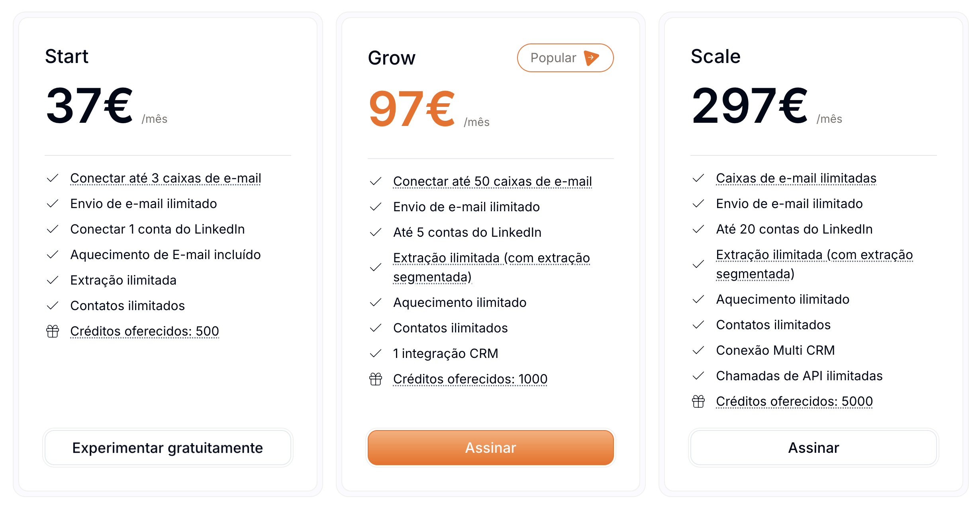980x507 pixels.
Task: Click 'Caixas de e-mail ilimitadas' underlined text
Action: (796, 178)
